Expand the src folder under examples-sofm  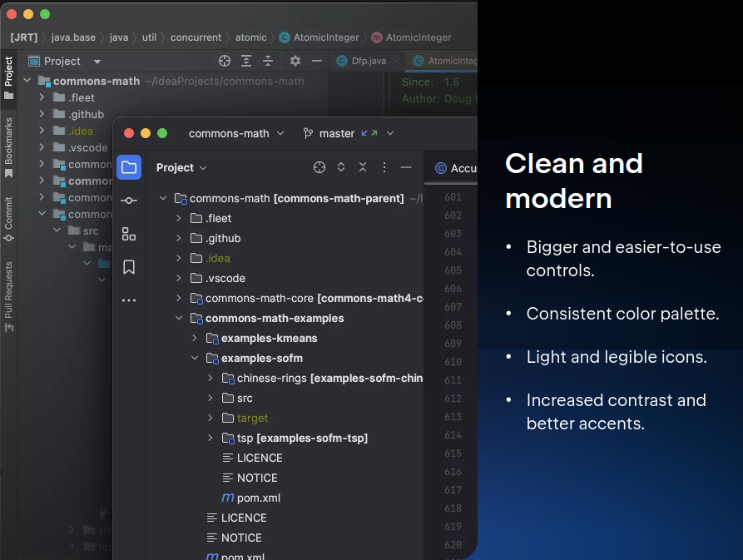pos(210,398)
